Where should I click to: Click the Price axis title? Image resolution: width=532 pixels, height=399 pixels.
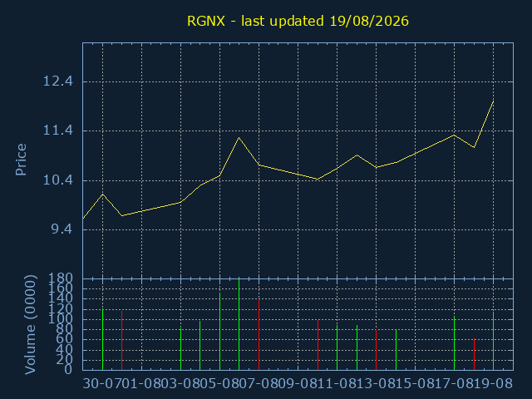[x=21, y=160]
